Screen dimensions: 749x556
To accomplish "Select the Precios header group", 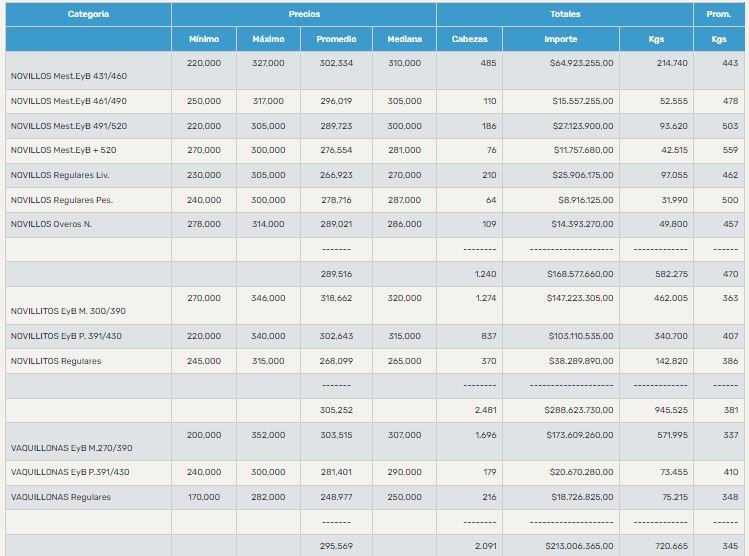I will [x=304, y=14].
